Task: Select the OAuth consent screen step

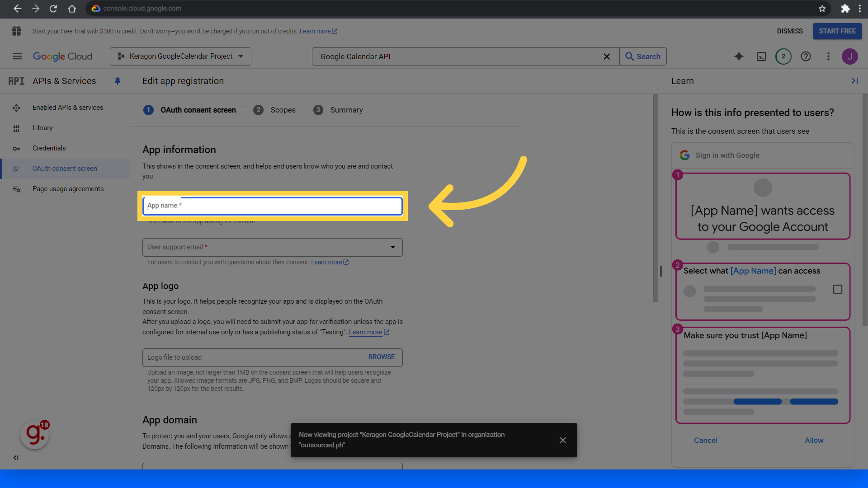Action: click(x=190, y=110)
